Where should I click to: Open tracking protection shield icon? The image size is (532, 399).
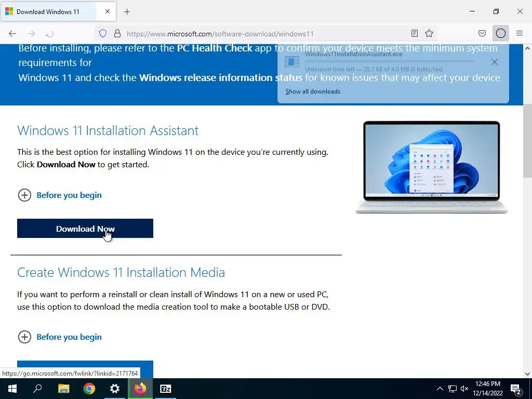[103, 33]
